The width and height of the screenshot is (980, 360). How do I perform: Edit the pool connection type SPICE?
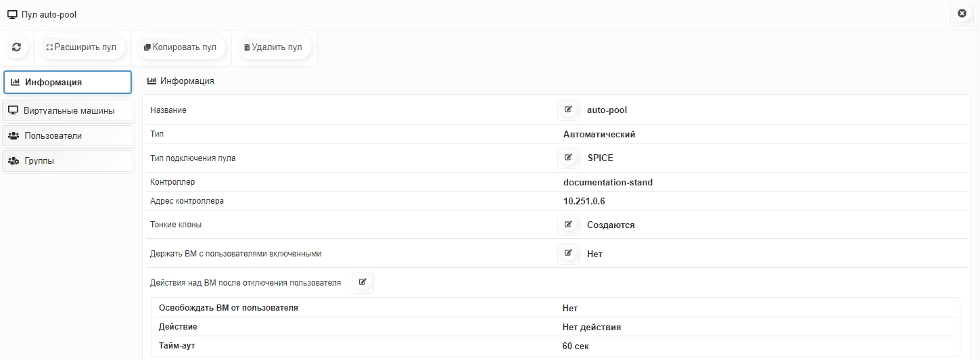click(568, 158)
